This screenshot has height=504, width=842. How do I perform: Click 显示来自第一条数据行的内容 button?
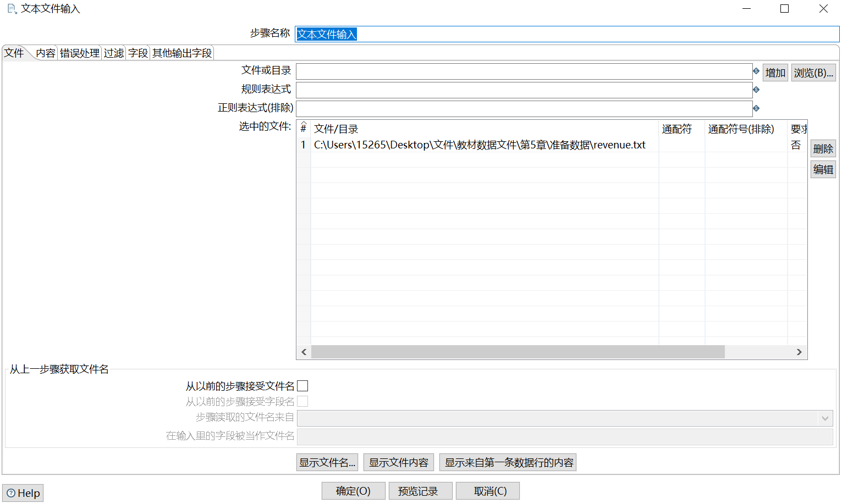tap(508, 462)
